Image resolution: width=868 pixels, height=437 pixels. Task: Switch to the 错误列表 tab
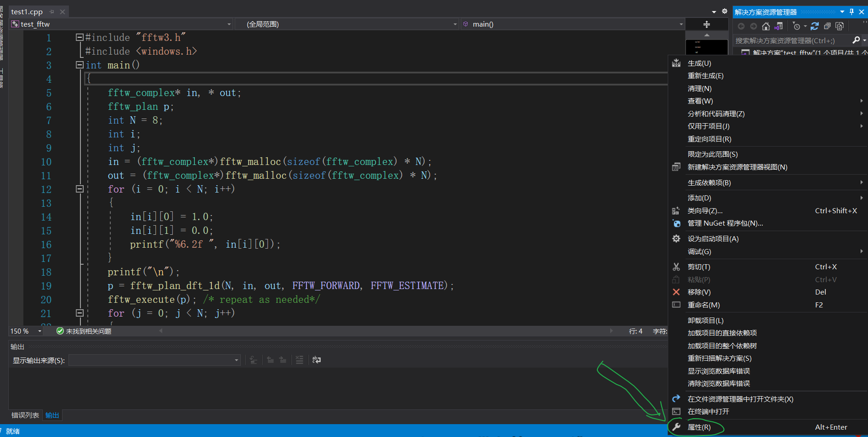[25, 415]
